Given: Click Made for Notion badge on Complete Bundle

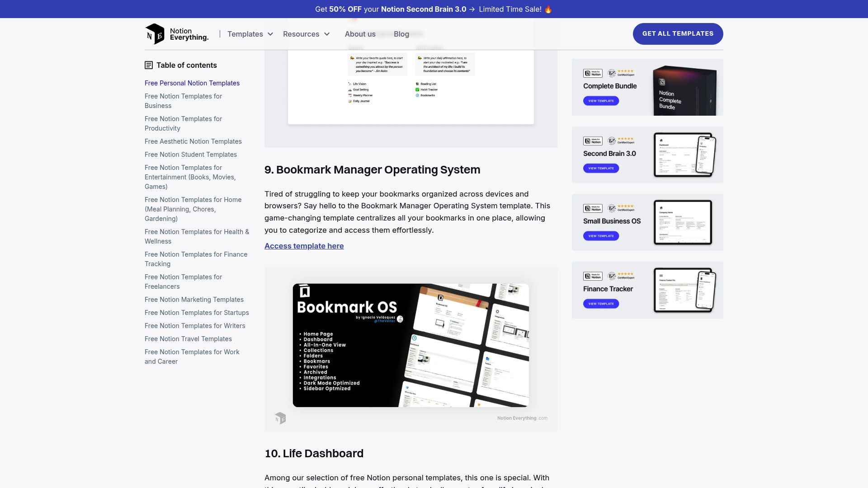Looking at the screenshot, I should click(x=593, y=73).
